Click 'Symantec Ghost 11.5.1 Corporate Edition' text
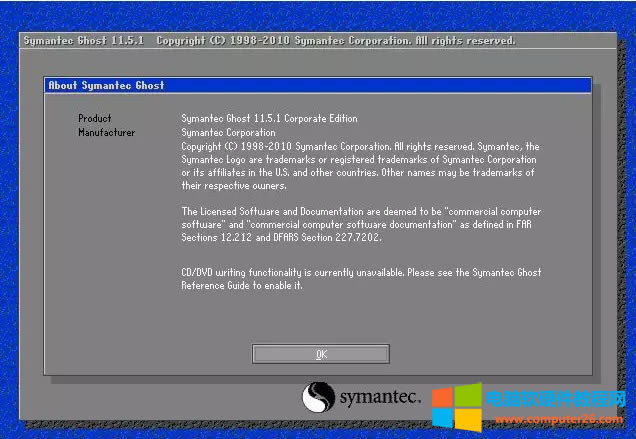The height and width of the screenshot is (439, 636). (x=269, y=118)
